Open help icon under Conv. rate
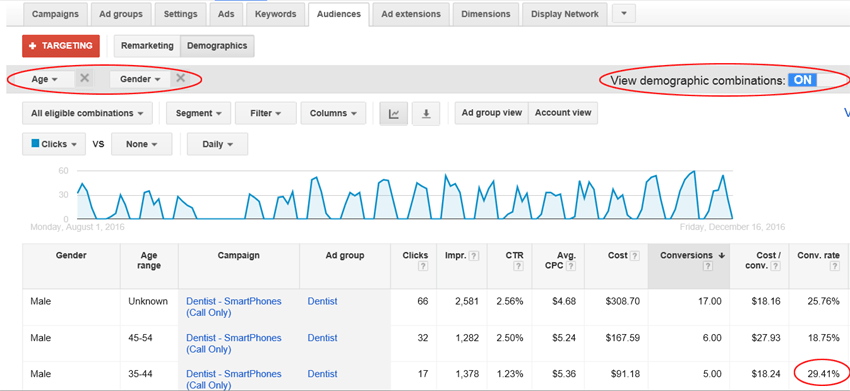 point(835,266)
